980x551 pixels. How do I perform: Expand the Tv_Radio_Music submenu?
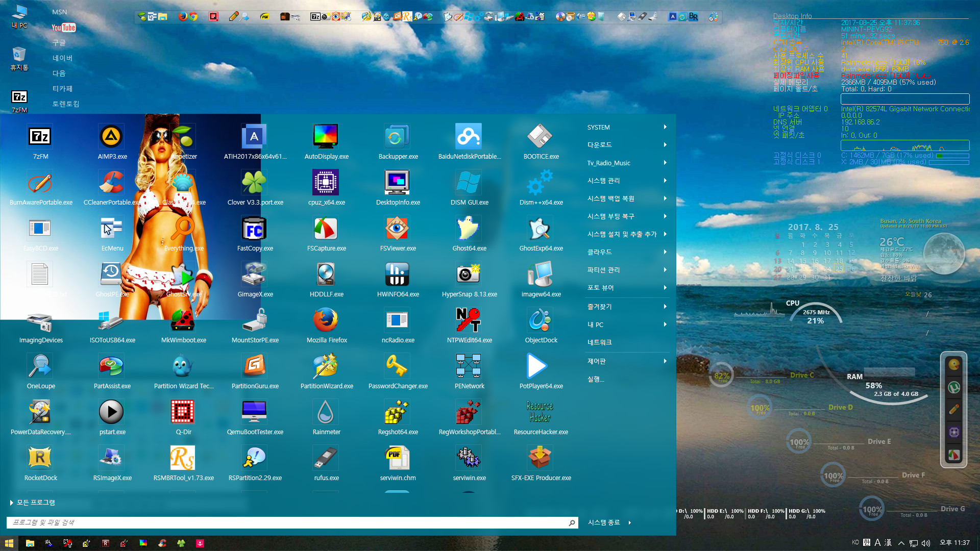627,163
